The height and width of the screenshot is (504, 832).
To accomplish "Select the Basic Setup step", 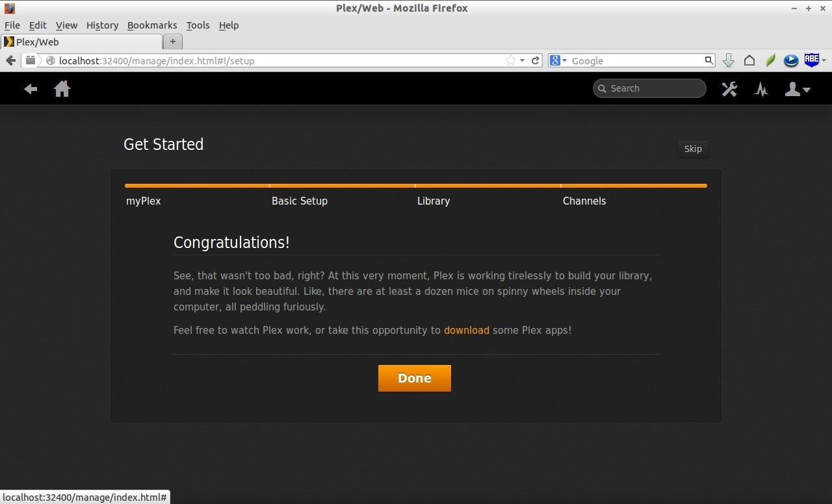I will click(300, 201).
